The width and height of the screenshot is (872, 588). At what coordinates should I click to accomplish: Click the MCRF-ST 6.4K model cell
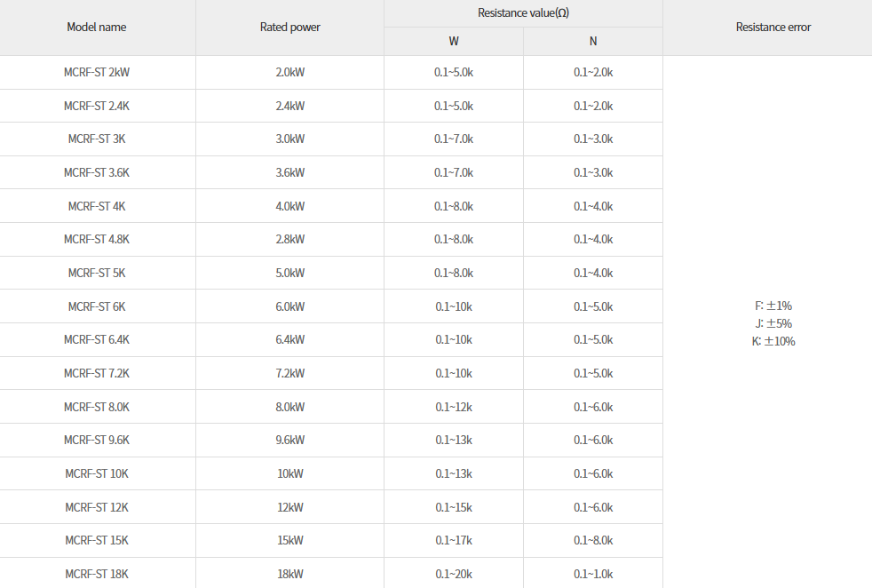pos(97,339)
